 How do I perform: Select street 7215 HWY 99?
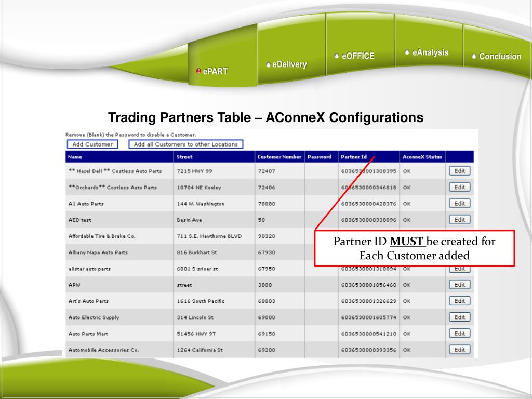194,171
